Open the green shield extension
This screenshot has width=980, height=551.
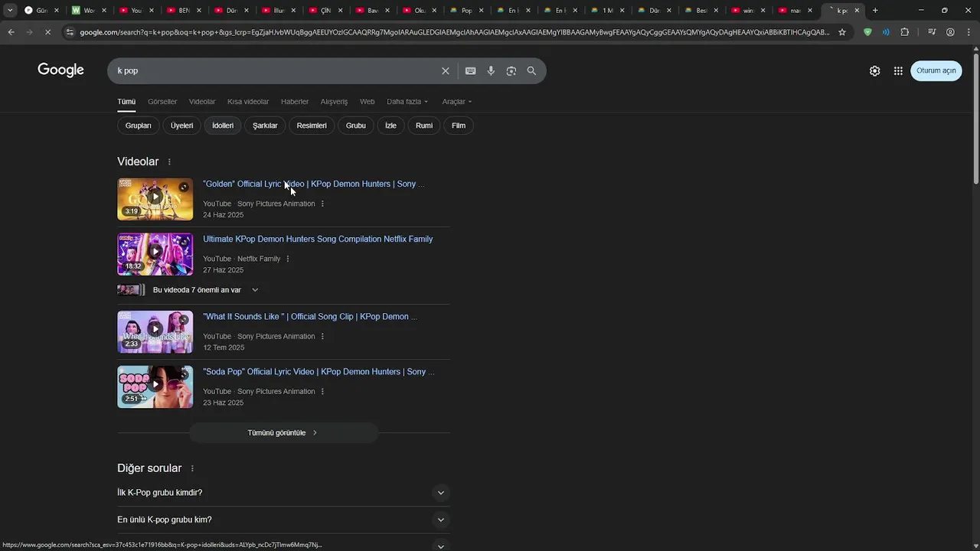point(867,32)
